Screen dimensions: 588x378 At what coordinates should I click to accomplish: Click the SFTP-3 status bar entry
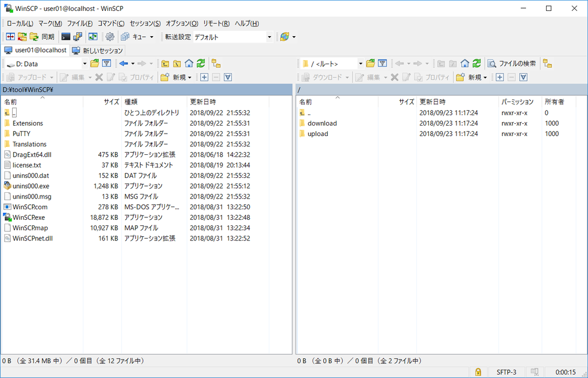tap(506, 372)
